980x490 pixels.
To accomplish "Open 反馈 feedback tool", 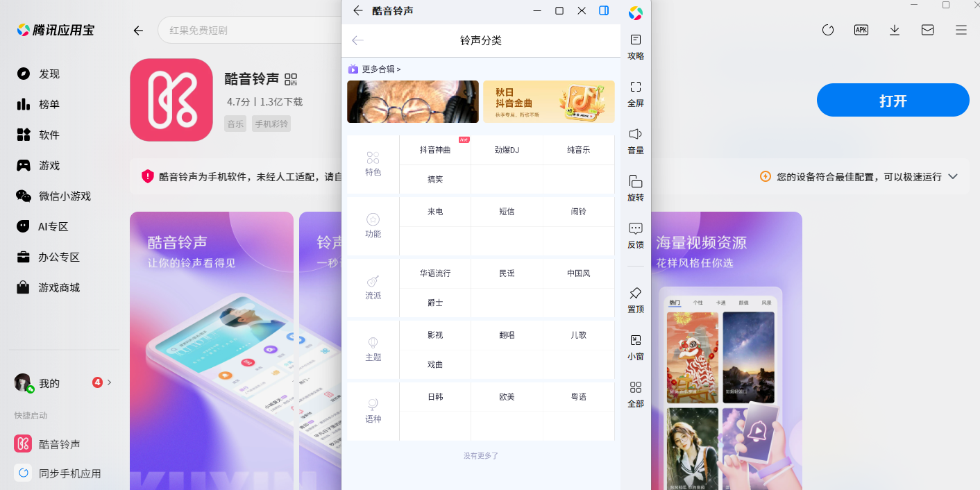I will (635, 235).
